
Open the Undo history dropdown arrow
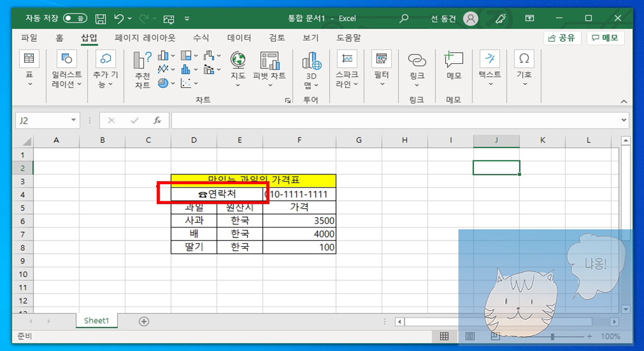130,19
